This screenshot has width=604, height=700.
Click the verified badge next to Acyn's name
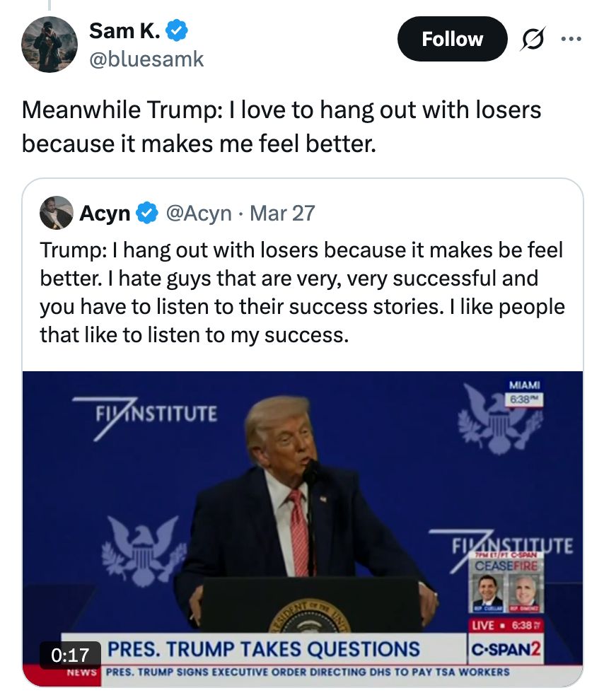tap(146, 212)
